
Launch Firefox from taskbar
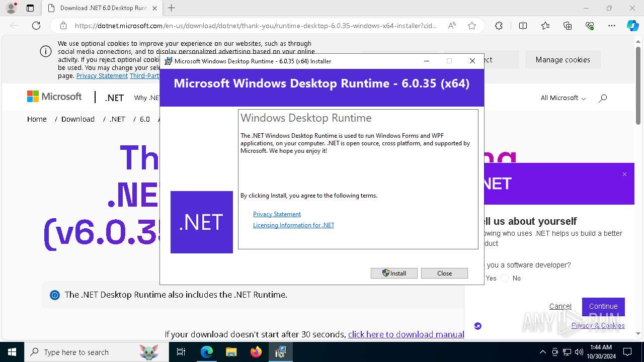pos(256,352)
